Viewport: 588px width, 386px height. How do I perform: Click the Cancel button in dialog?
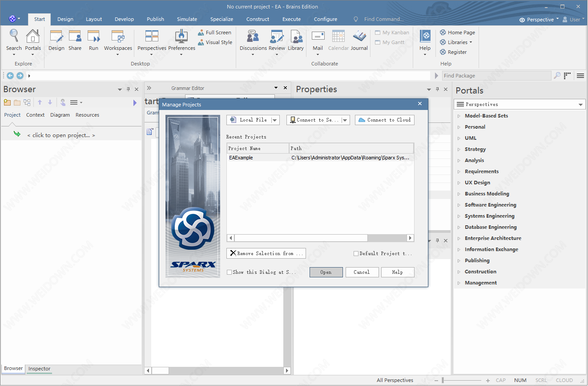tap(362, 272)
